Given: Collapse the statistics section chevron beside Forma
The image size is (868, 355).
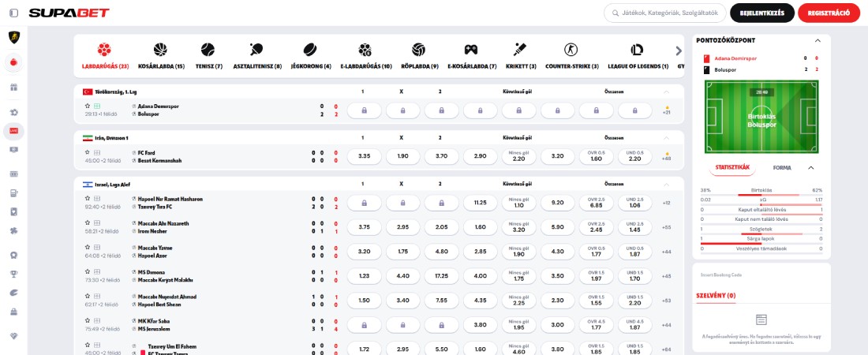Looking at the screenshot, I should click(x=811, y=168).
